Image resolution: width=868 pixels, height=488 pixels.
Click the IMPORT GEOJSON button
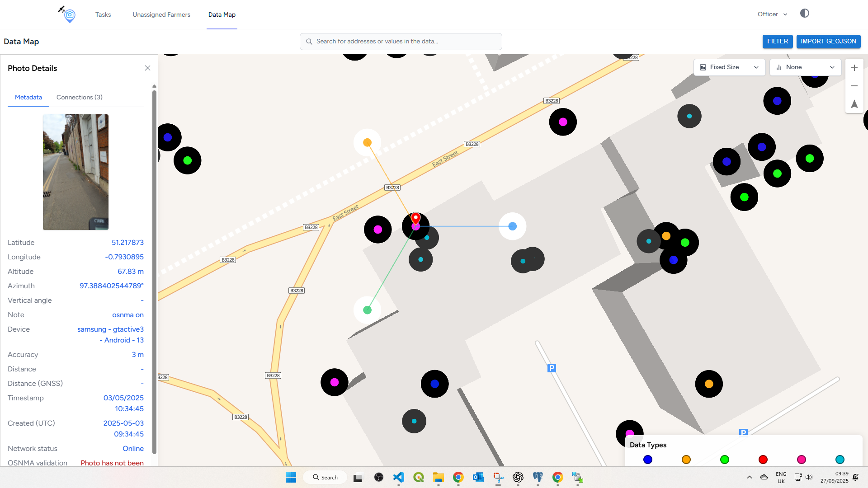828,41
